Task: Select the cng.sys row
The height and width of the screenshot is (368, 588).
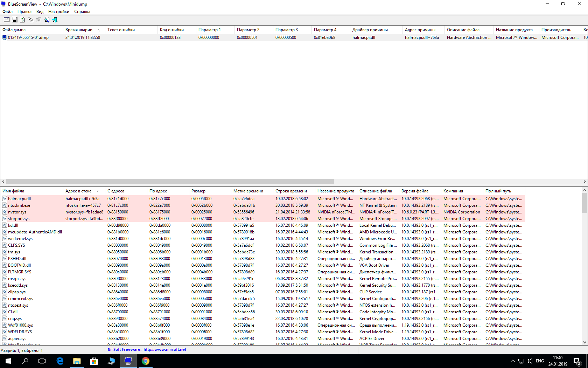Action: [x=262, y=319]
